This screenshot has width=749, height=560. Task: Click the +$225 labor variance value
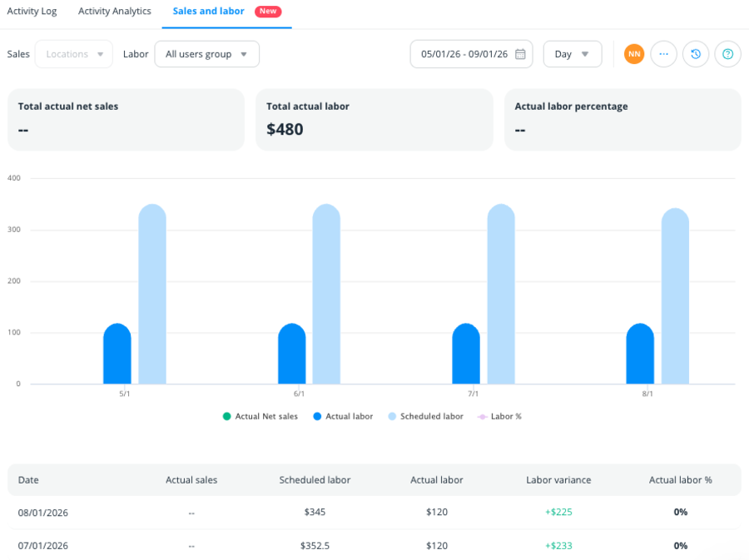click(x=558, y=512)
